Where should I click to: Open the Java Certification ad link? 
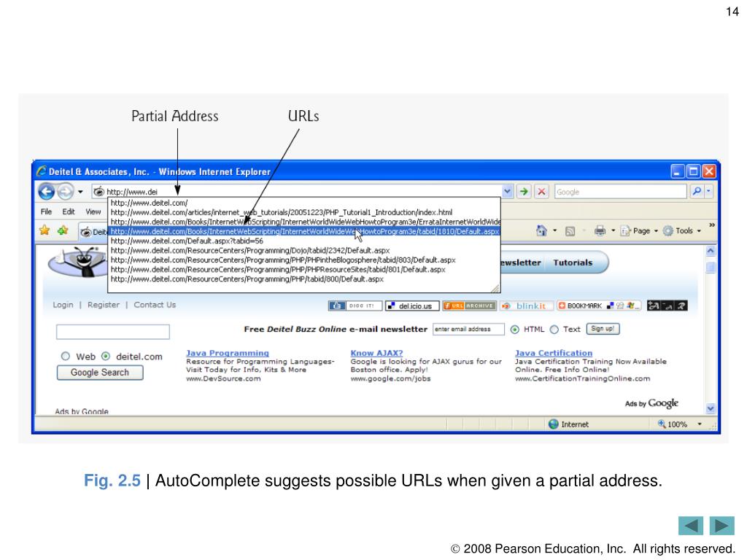point(554,353)
